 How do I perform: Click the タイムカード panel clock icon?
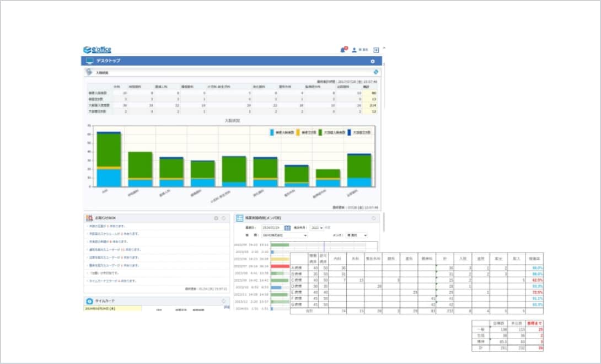(x=89, y=301)
